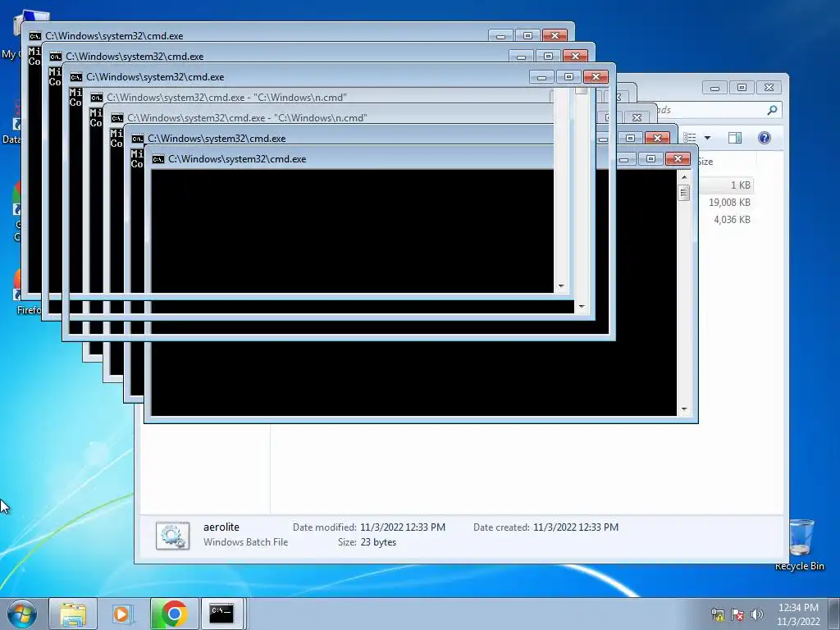Maximize the frontmost cmd.exe window
The image size is (840, 630).
point(651,158)
